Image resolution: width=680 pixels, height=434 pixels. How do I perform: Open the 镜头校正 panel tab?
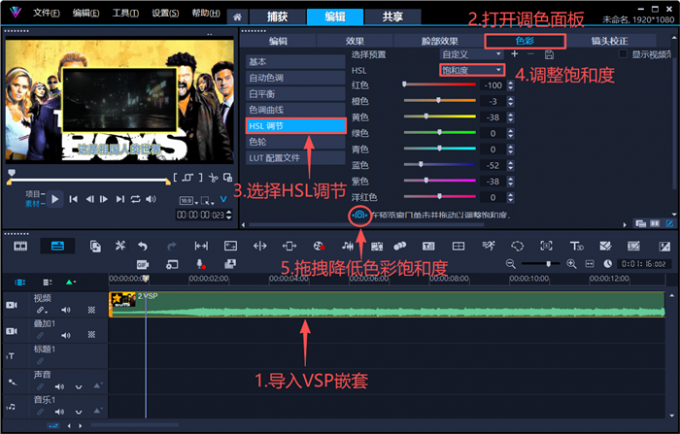(609, 41)
